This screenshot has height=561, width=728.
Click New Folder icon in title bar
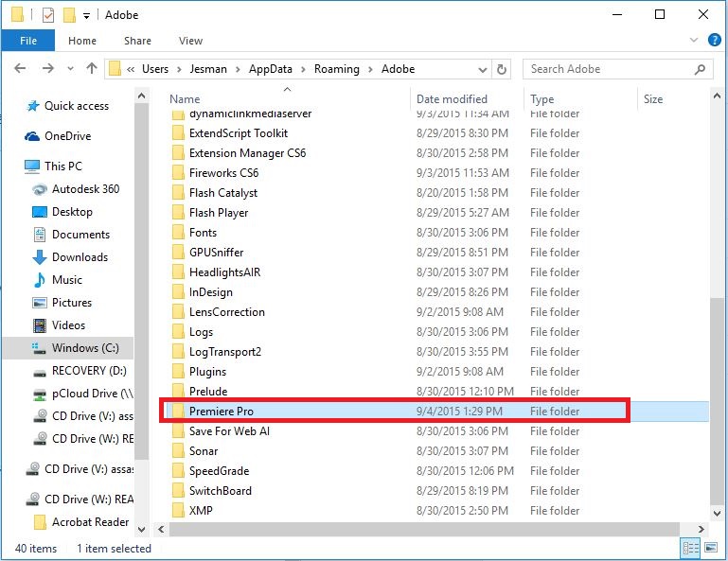point(69,15)
